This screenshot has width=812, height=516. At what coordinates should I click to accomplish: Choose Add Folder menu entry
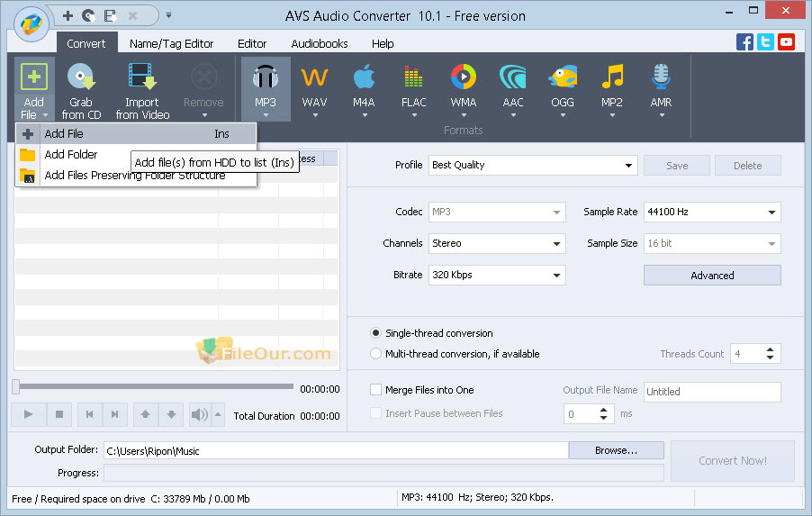point(73,154)
